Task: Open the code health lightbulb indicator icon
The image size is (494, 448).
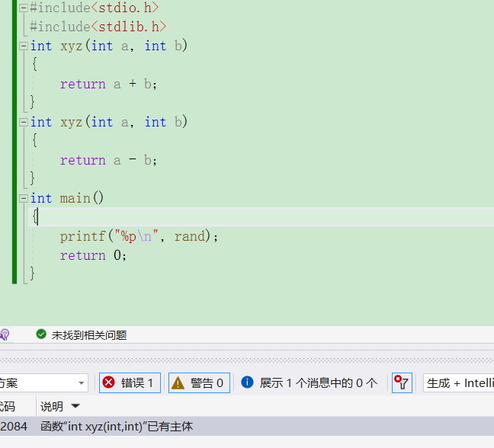Action: [5, 334]
